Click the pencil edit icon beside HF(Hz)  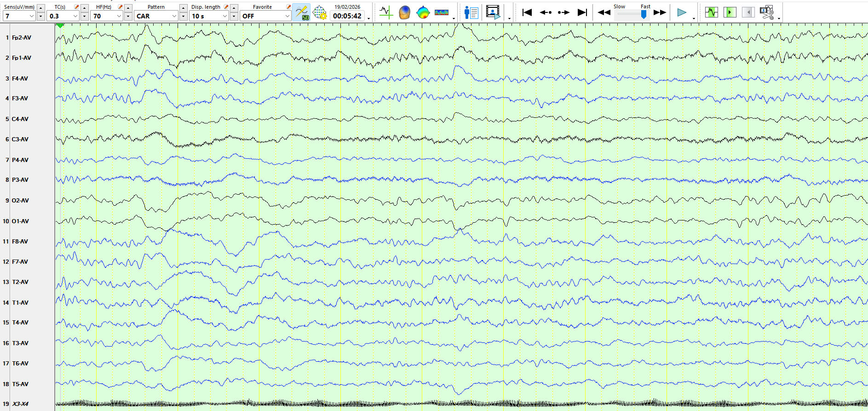120,7
